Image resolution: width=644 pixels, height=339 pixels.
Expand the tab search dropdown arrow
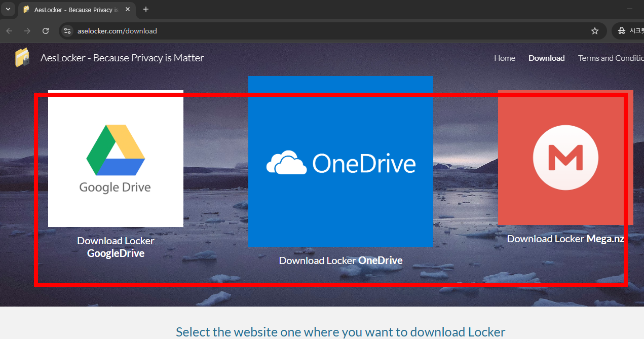click(x=8, y=9)
